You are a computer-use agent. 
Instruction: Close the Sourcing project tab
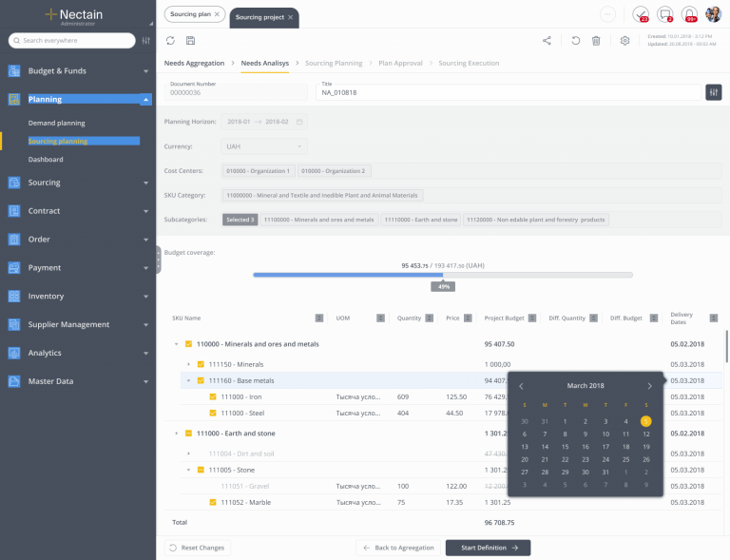[291, 17]
